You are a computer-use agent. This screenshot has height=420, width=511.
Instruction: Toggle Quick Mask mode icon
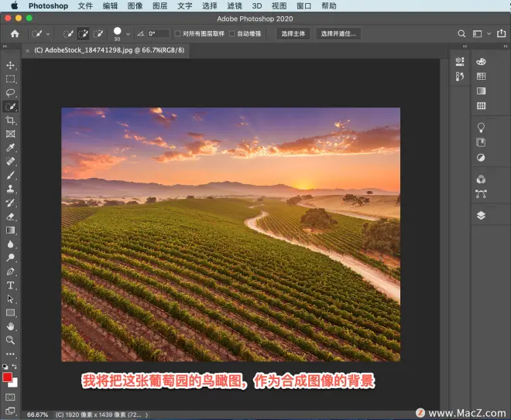point(10,398)
